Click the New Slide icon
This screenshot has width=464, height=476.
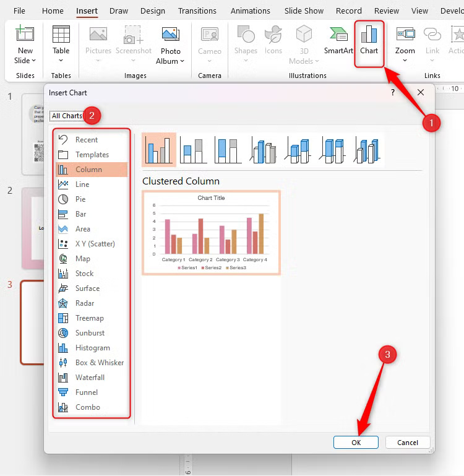coord(25,33)
